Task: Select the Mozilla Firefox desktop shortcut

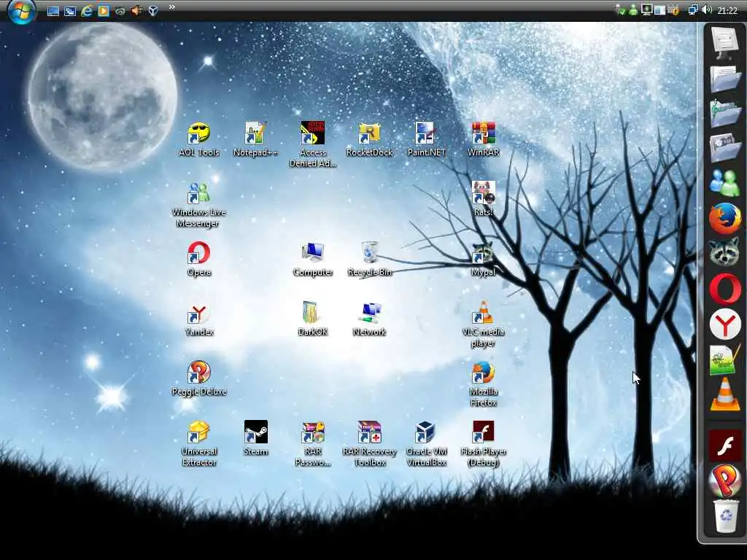Action: (483, 384)
